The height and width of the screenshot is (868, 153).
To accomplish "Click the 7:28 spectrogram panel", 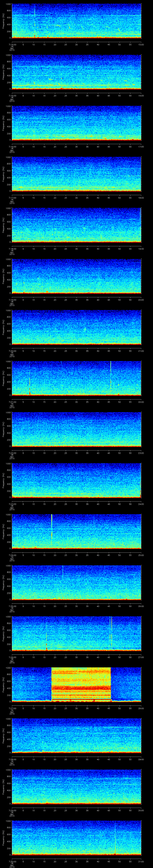I will (76, 736).
